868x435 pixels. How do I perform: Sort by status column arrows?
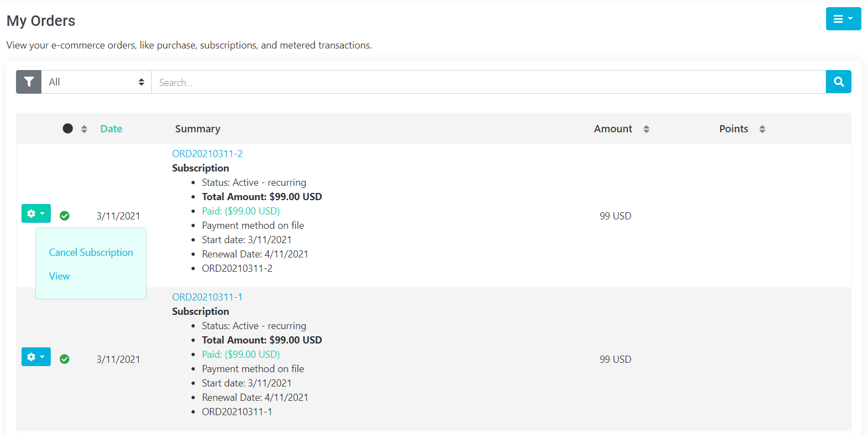(x=84, y=129)
